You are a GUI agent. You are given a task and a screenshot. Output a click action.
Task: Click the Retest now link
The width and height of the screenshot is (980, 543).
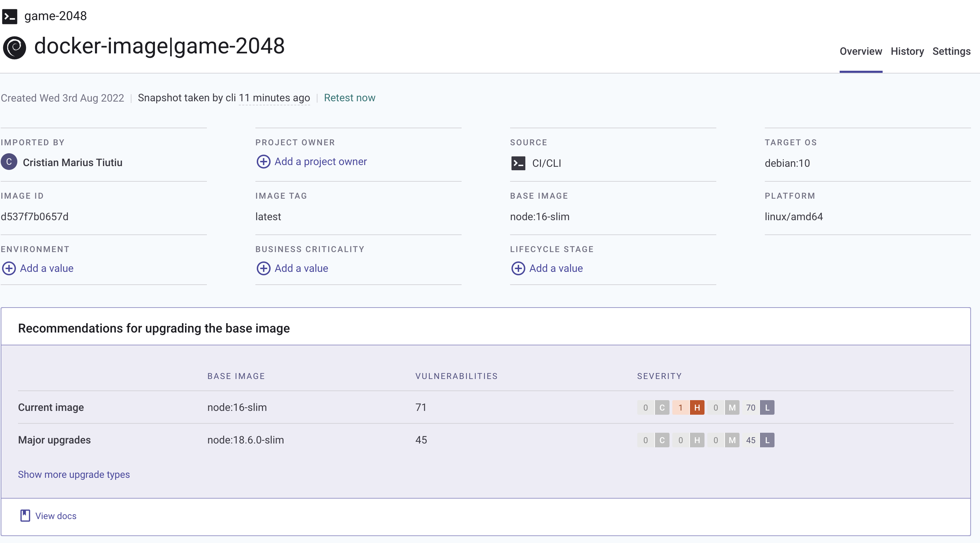point(349,98)
